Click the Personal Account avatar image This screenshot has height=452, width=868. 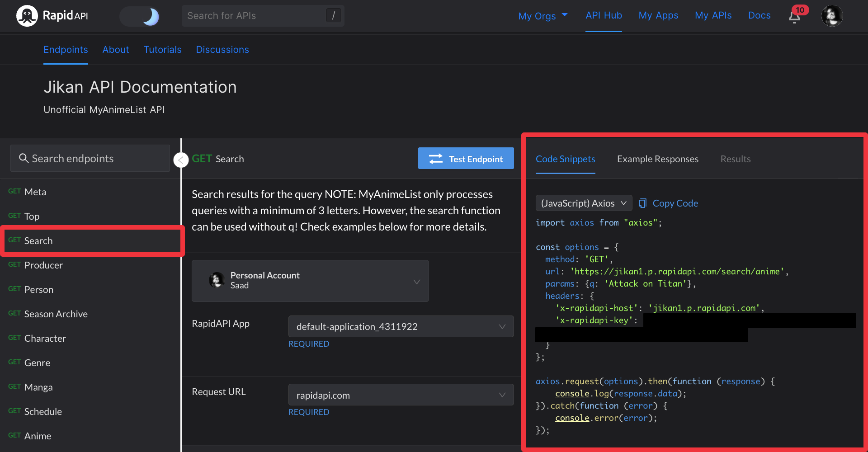click(217, 280)
